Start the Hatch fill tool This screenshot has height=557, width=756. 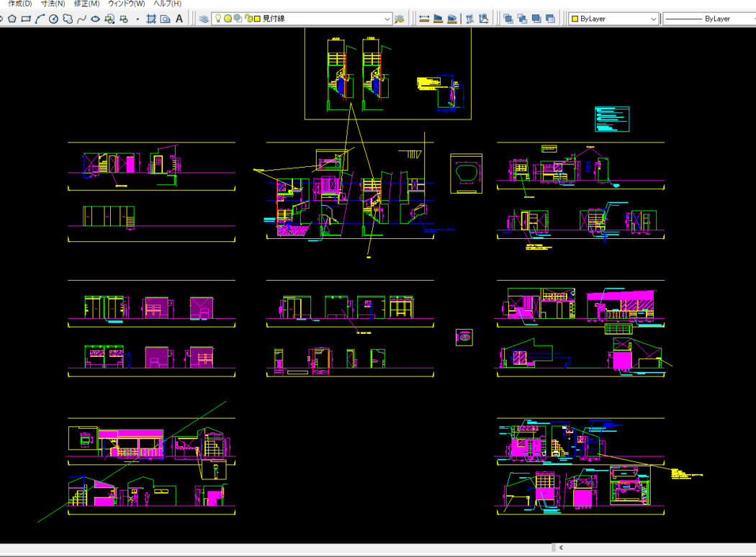tap(151, 19)
